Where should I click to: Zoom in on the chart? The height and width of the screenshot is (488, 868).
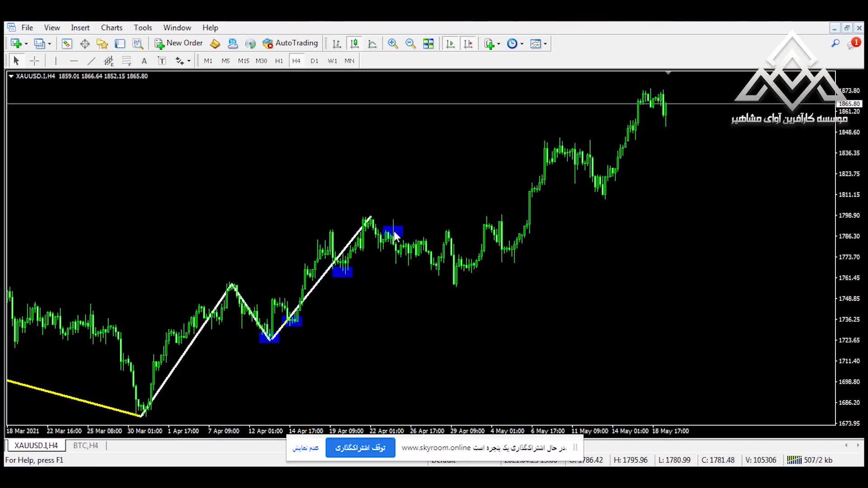click(x=392, y=44)
